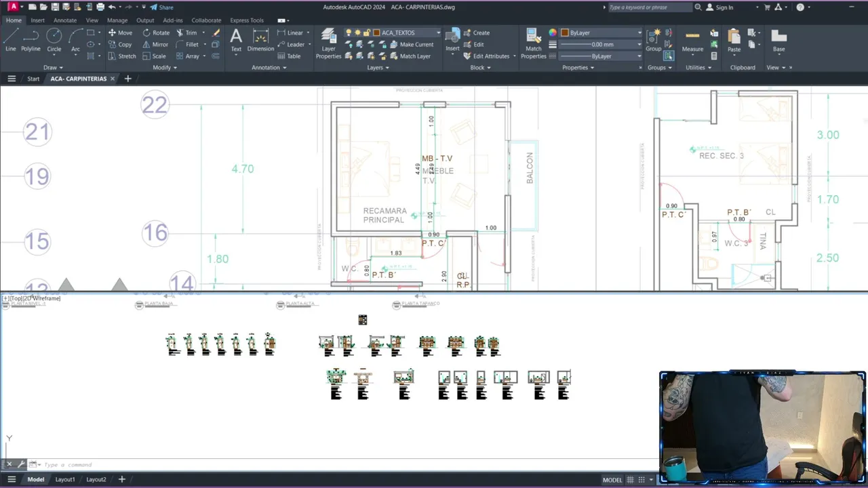Toggle MODEL space button in status bar

(x=612, y=480)
